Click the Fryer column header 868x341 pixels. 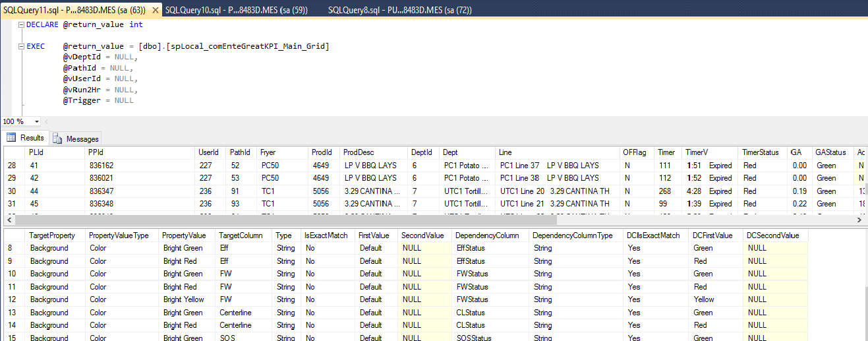pos(283,152)
